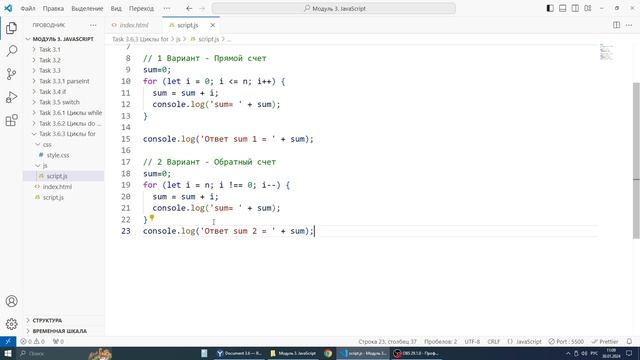Open the Windows Start menu
Viewport: 640px width, 360px height.
[8, 353]
